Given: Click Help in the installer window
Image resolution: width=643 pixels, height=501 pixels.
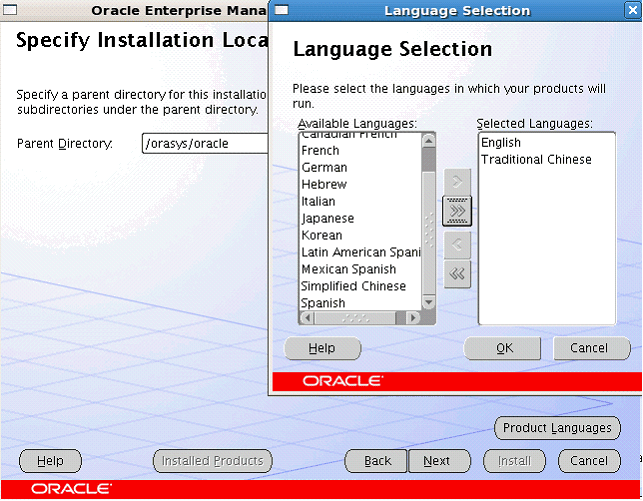Looking at the screenshot, I should click(x=50, y=461).
